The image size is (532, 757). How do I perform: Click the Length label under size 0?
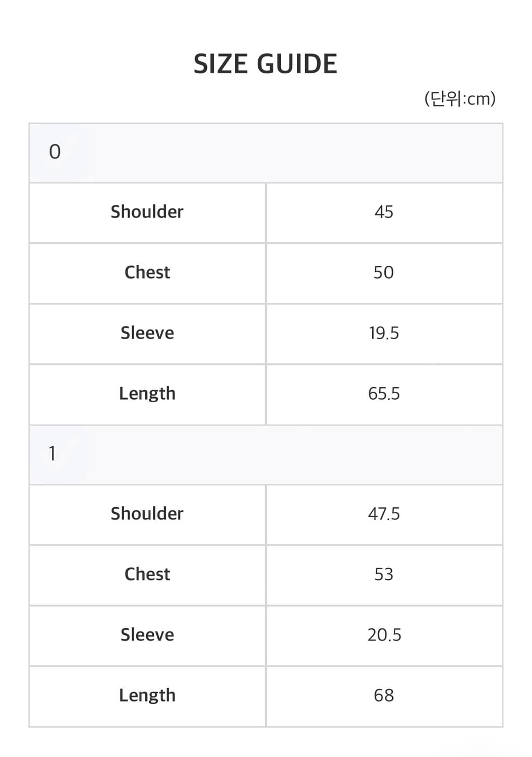coord(147,394)
